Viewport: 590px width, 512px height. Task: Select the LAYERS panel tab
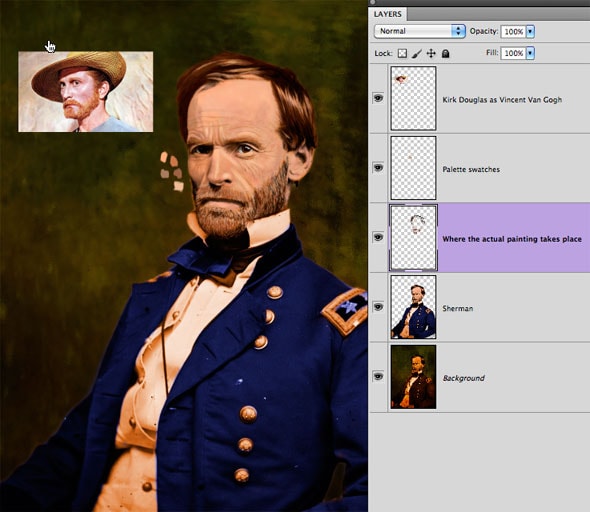[x=388, y=14]
